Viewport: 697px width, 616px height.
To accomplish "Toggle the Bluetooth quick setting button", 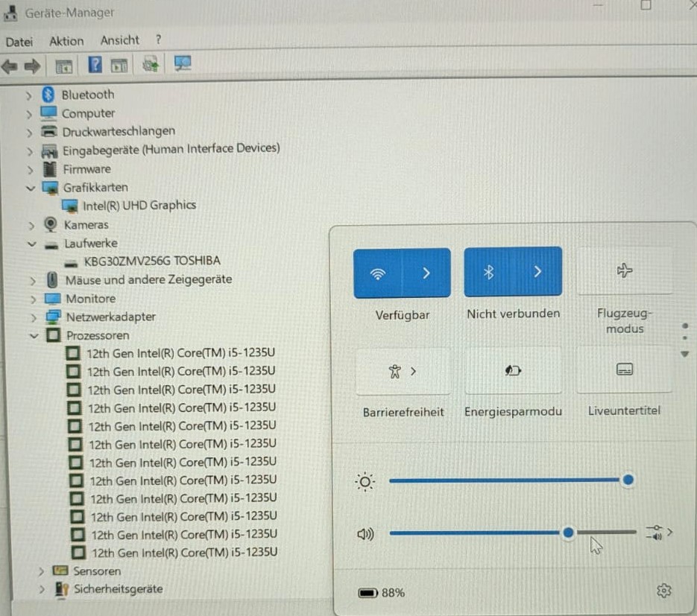I will point(488,272).
